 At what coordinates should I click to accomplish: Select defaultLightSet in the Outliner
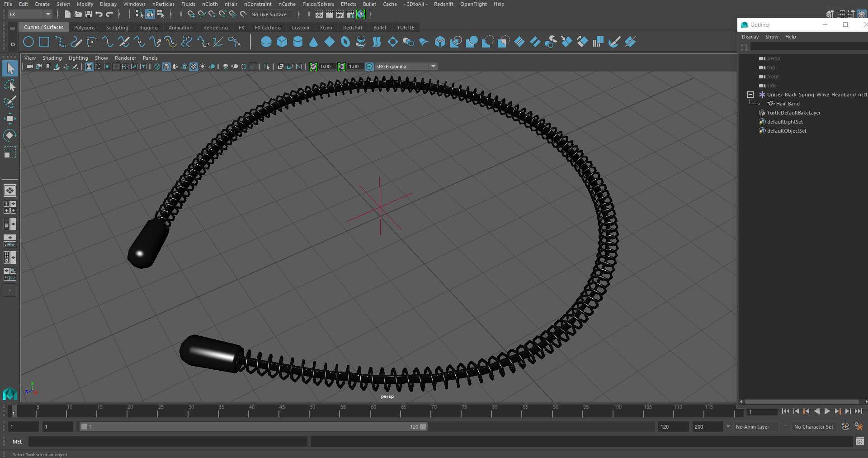(785, 122)
